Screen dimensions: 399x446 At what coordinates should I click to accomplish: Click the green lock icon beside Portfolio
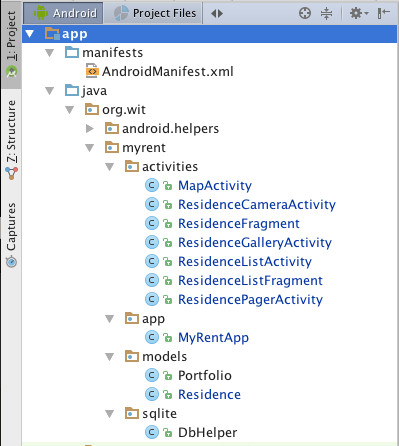(x=168, y=376)
